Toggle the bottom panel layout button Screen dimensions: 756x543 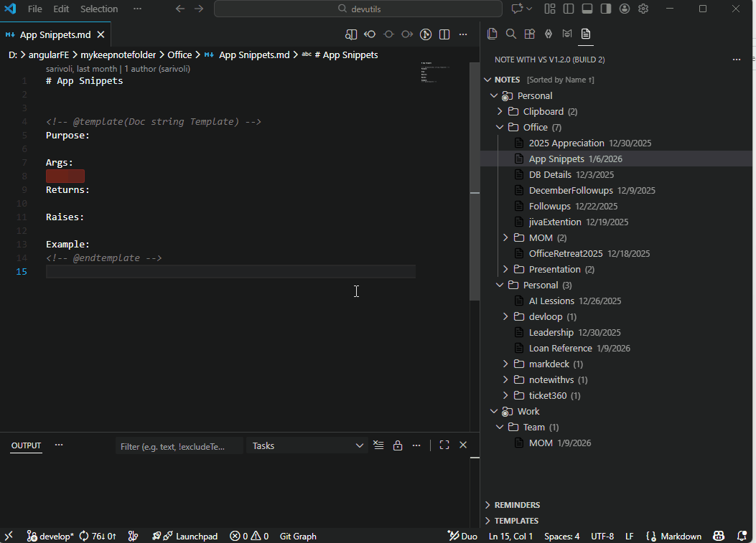[587, 9]
